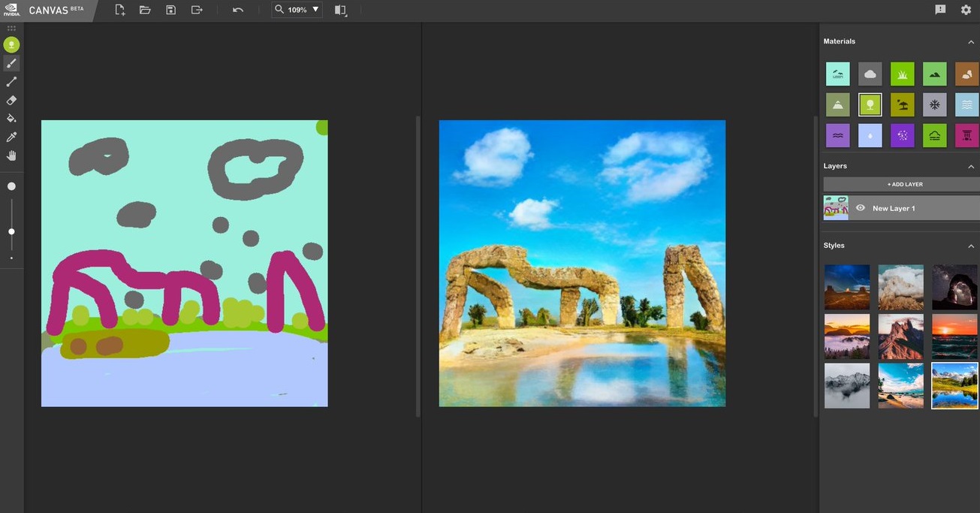Collapse the Styles panel
The image size is (980, 513).
(x=971, y=246)
